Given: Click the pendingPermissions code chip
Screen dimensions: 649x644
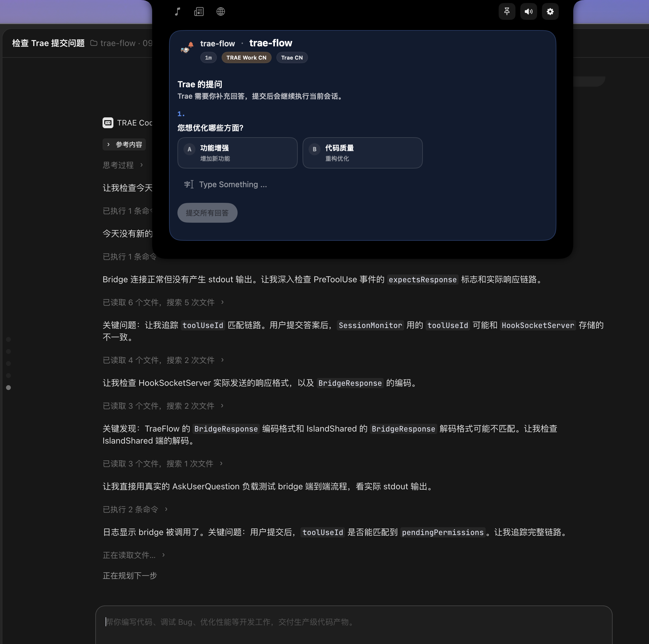Looking at the screenshot, I should tap(443, 532).
